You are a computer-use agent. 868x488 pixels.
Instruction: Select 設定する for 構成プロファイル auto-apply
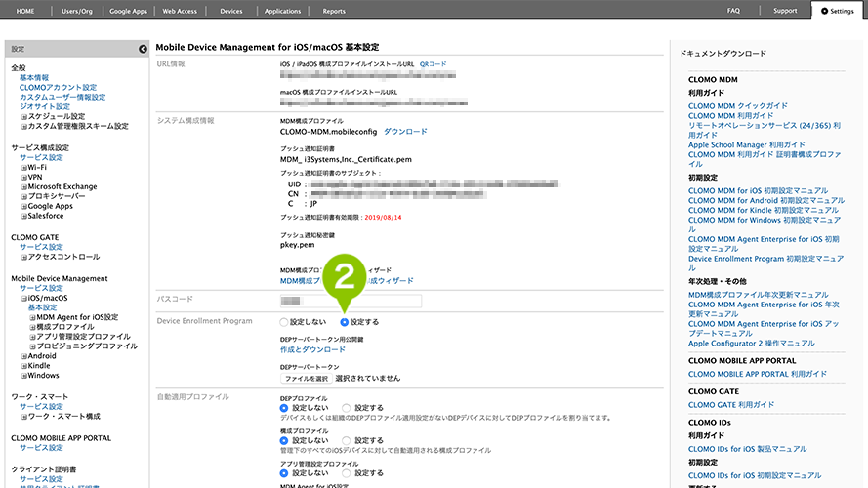point(346,440)
